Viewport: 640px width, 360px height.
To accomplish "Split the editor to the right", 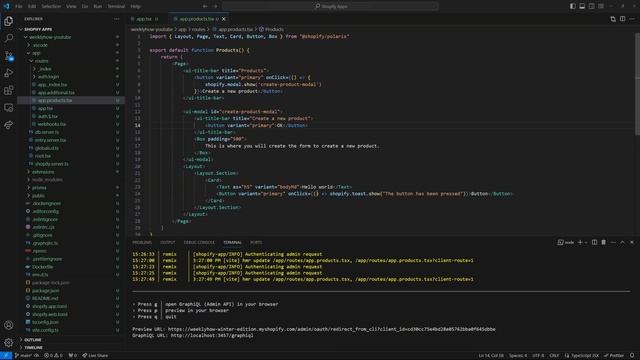I will pyautogui.click(x=622, y=19).
